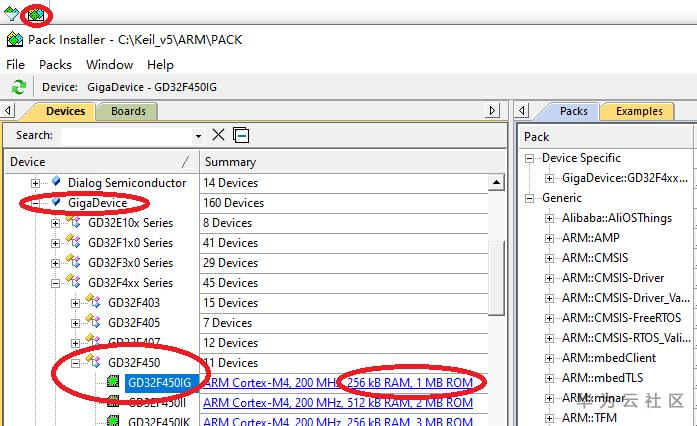Switch to the Boards tab
The height and width of the screenshot is (426, 697).
click(x=128, y=111)
